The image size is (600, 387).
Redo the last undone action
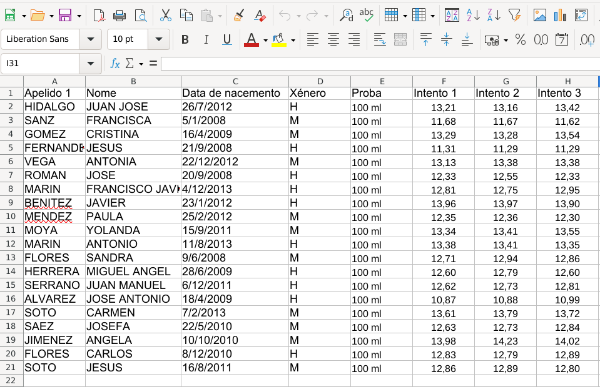pyautogui.click(x=313, y=16)
